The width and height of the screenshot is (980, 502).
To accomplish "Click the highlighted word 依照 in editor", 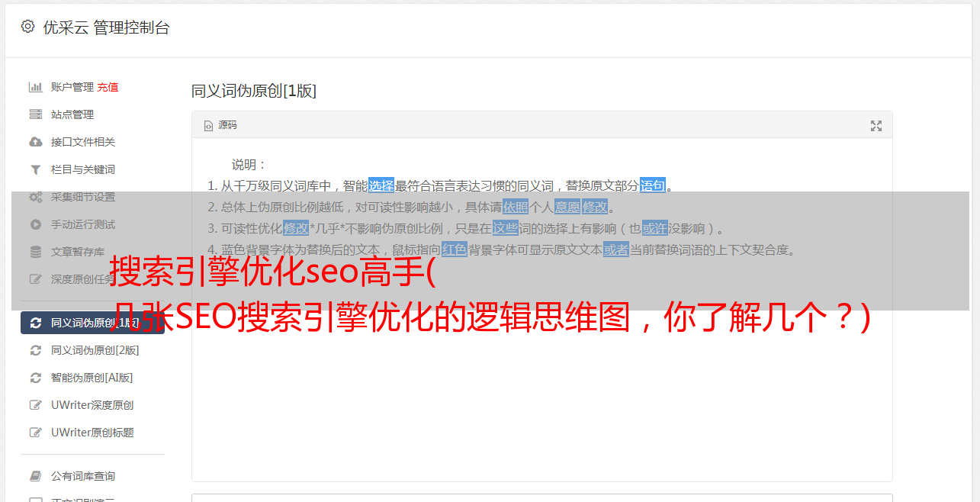I will [x=516, y=207].
